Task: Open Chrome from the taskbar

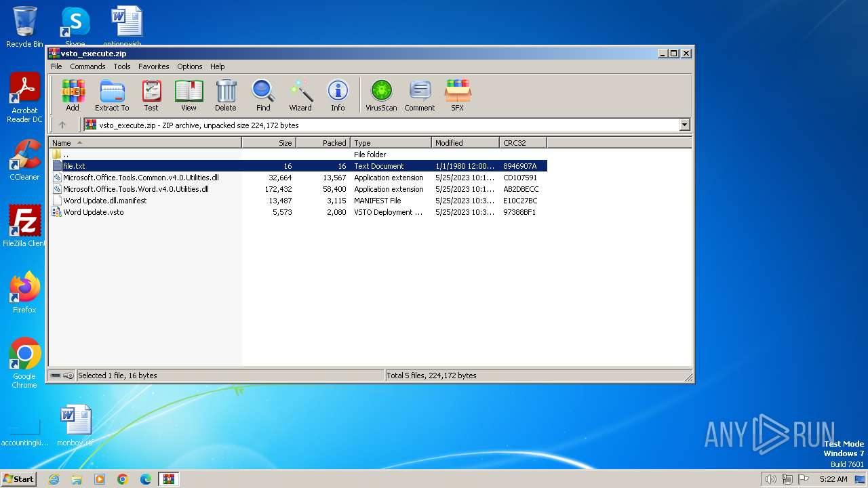Action: point(123,479)
